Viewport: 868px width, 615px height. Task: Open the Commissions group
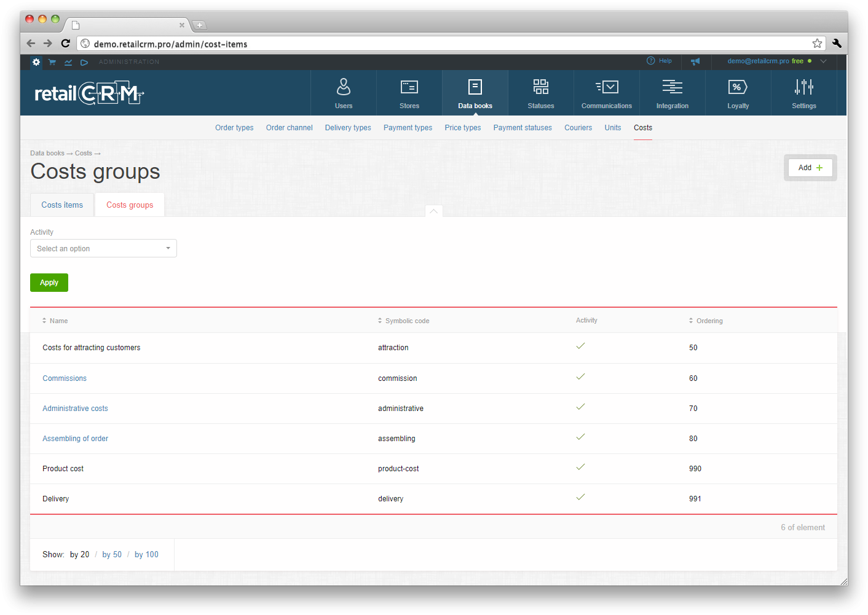(65, 378)
